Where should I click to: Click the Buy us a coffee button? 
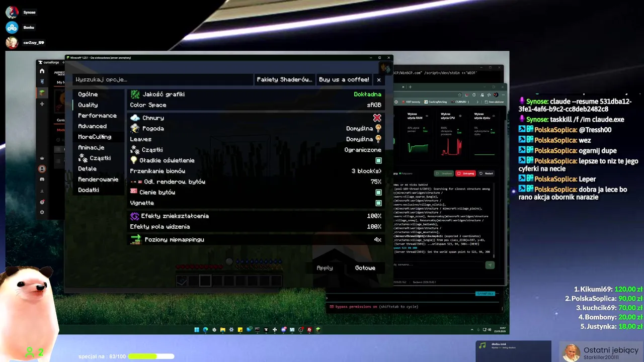click(x=344, y=79)
